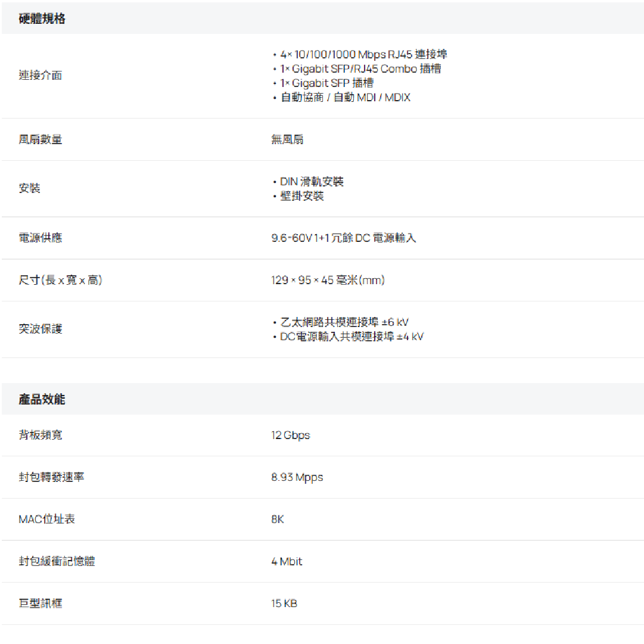
Task: Click the 12 Gbps 背板頻寬 value
Action: click(291, 435)
